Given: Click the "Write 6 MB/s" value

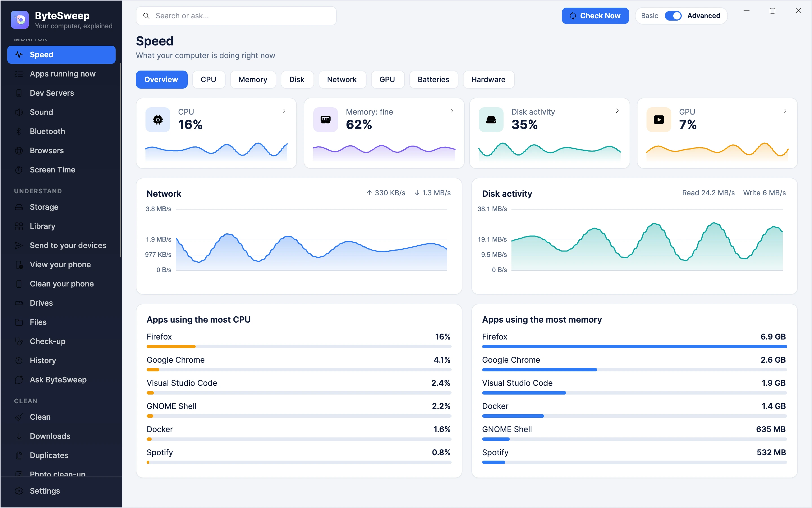Looking at the screenshot, I should click(x=764, y=193).
